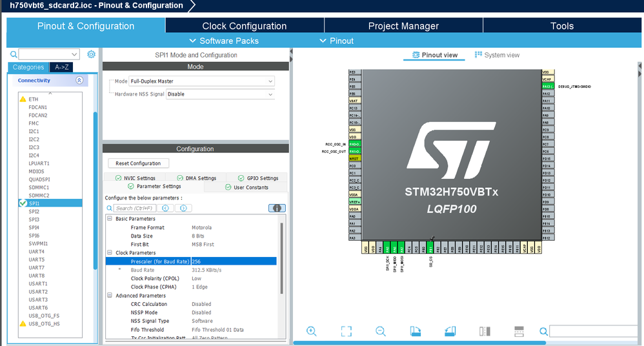Open the Mode Full-Duplex Master dropdown
The image size is (644, 346).
click(201, 81)
